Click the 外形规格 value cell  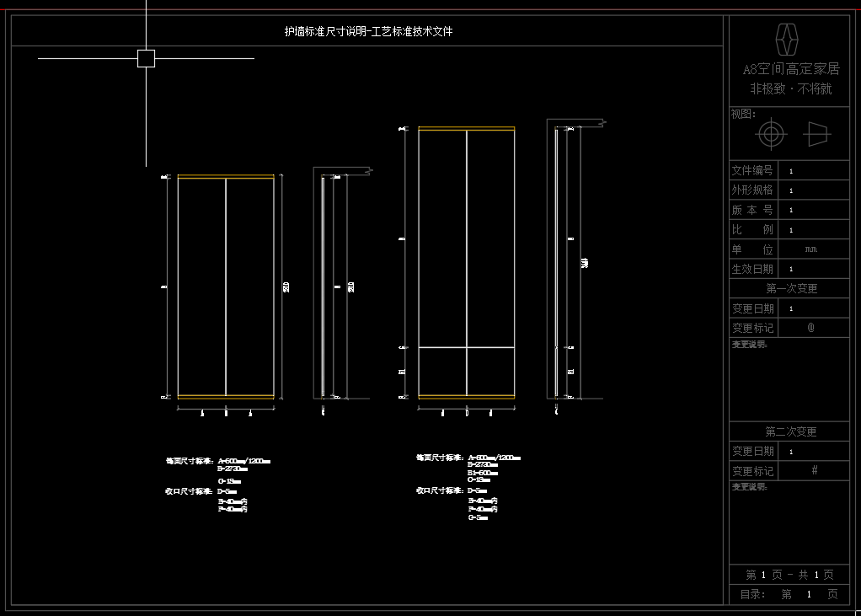coord(814,190)
